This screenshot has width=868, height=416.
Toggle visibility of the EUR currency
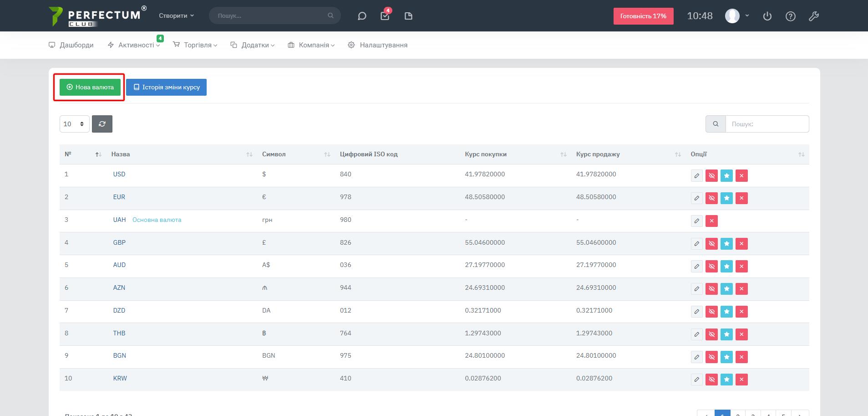(x=711, y=198)
